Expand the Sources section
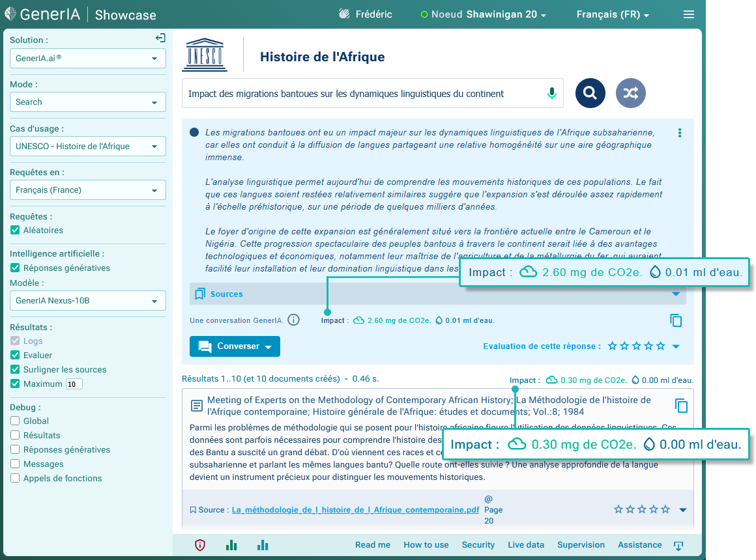This screenshot has width=756, height=560. click(438, 294)
